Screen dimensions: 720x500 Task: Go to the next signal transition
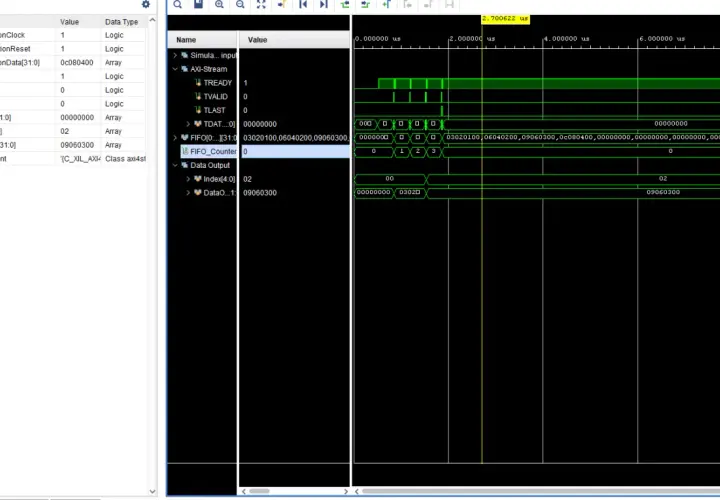[x=366, y=4]
